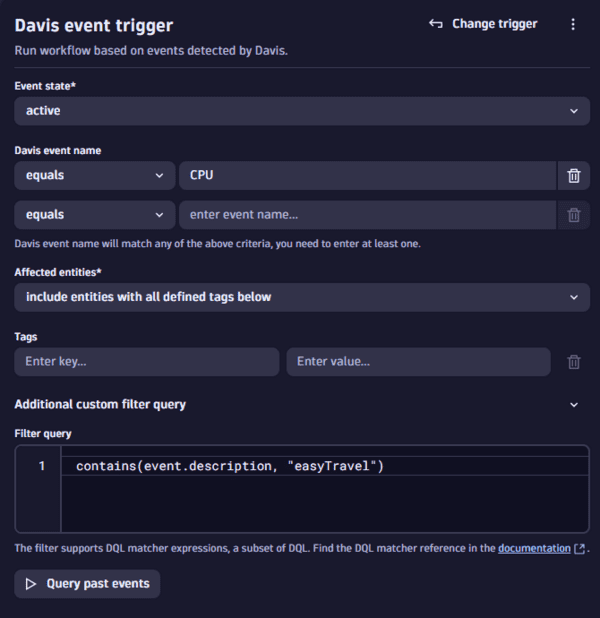600x618 pixels.
Task: Click the swap arrows icon beside Change trigger
Action: coord(435,24)
